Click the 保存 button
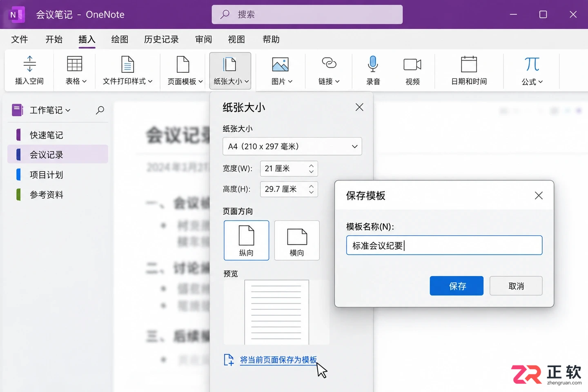The image size is (588, 392). pyautogui.click(x=457, y=286)
